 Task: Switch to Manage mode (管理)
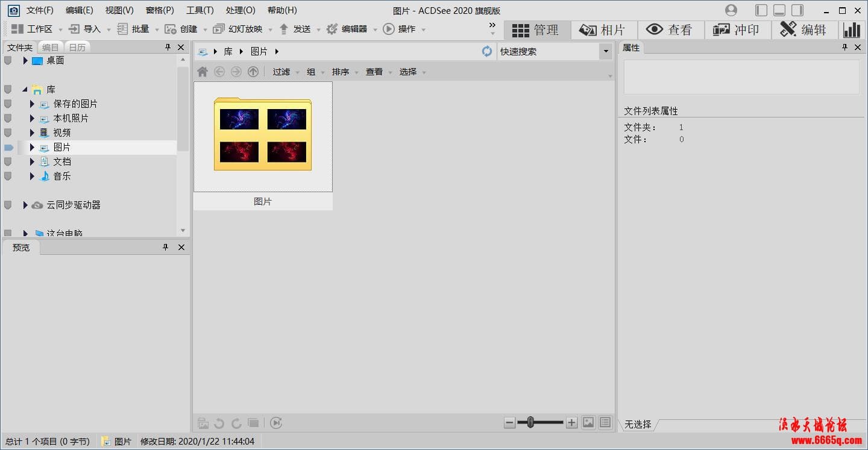point(537,30)
